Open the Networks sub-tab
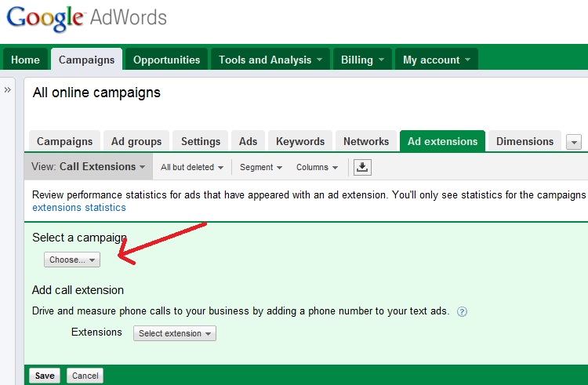Screen dimensions: 588x385 pos(366,141)
